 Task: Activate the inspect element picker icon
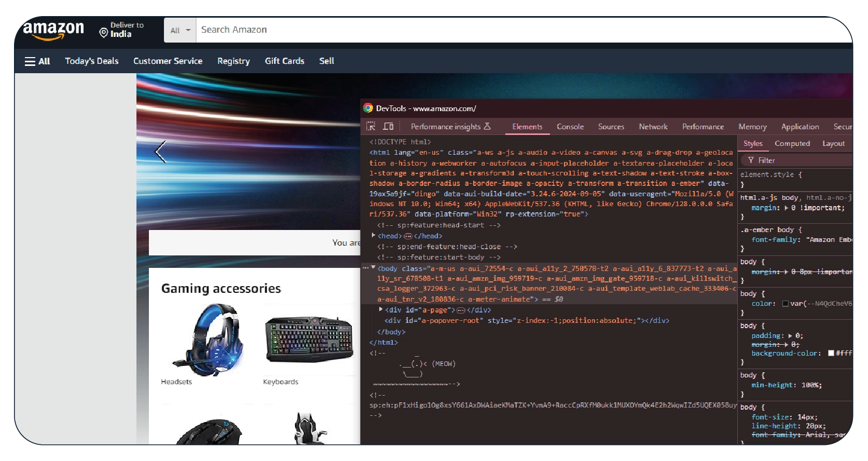click(370, 126)
